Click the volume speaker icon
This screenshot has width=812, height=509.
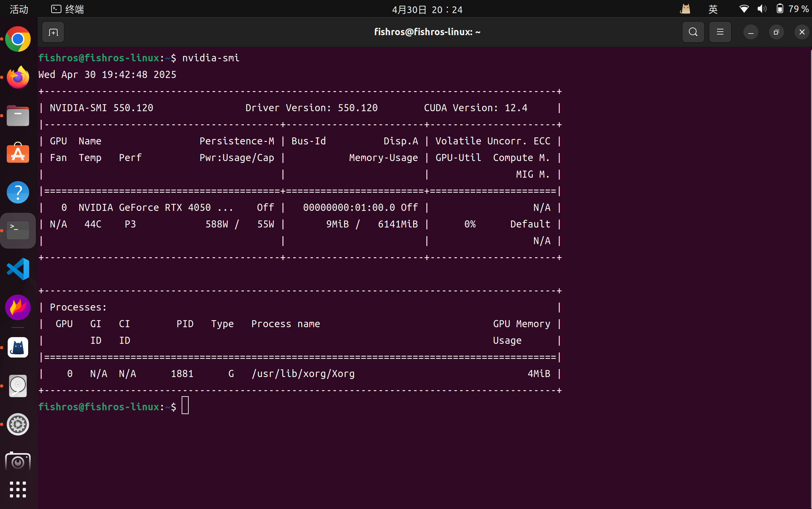761,9
